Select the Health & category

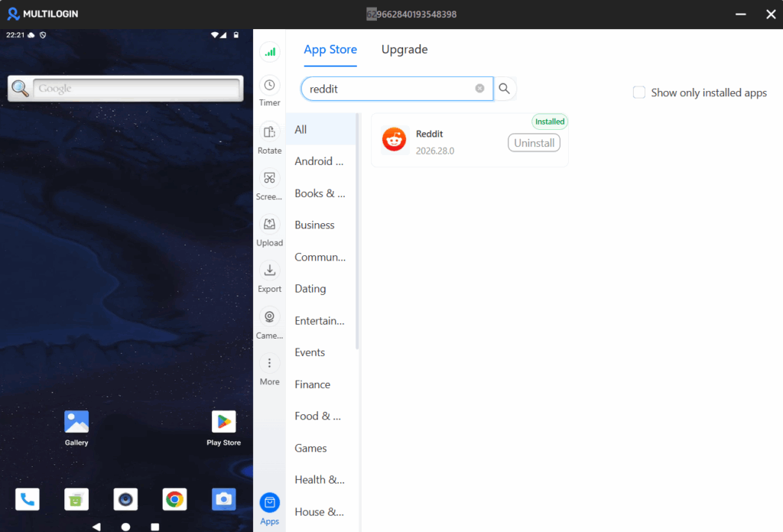[320, 479]
